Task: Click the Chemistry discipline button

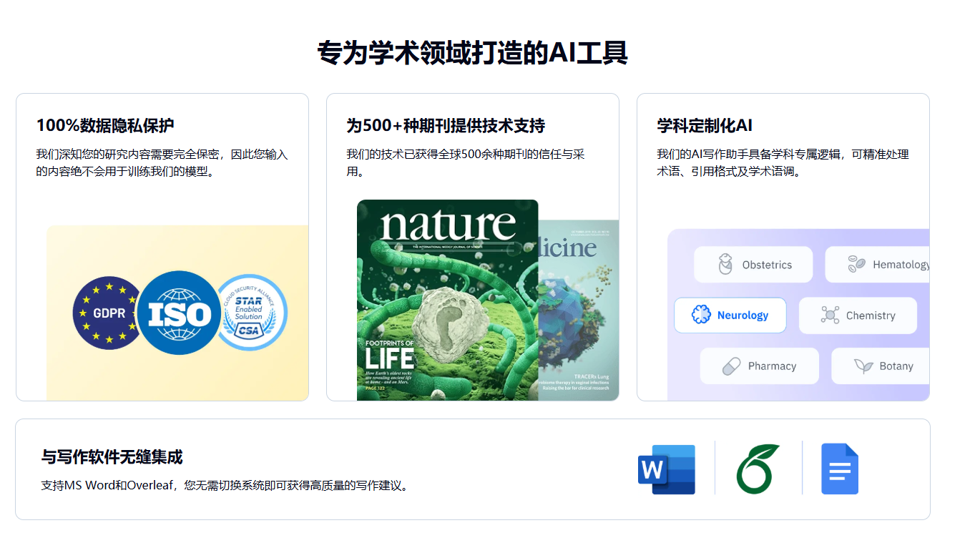Action: click(x=857, y=315)
